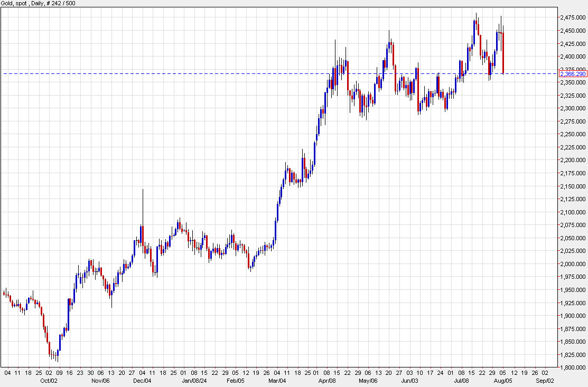This screenshot has width=588, height=387.
Task: Click the Apr/08 month label
Action: pos(327,381)
